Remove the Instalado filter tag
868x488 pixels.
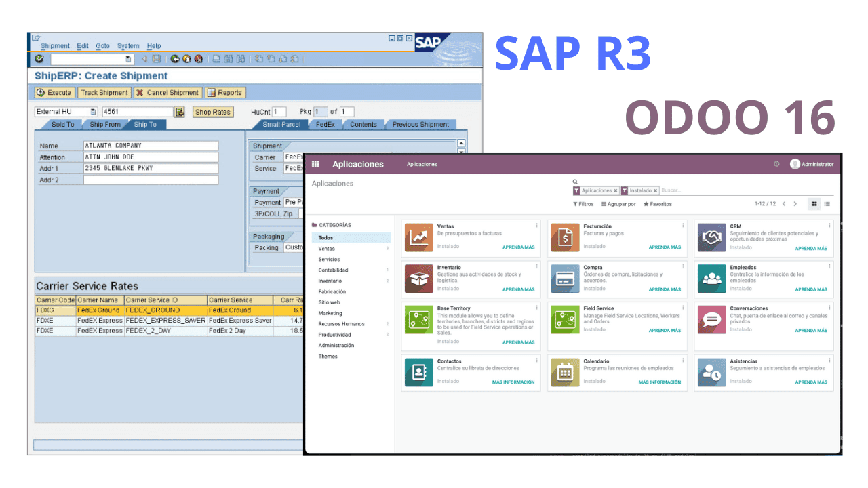pos(656,191)
